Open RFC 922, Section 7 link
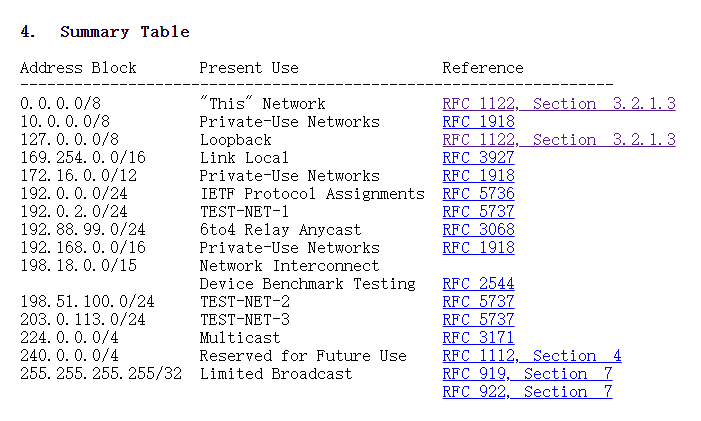The height and width of the screenshot is (421, 701). 527,392
